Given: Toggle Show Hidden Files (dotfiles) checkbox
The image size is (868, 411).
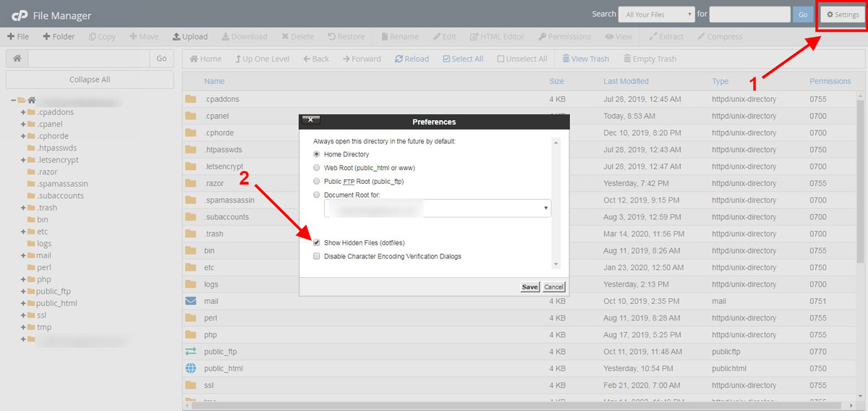Looking at the screenshot, I should (317, 243).
